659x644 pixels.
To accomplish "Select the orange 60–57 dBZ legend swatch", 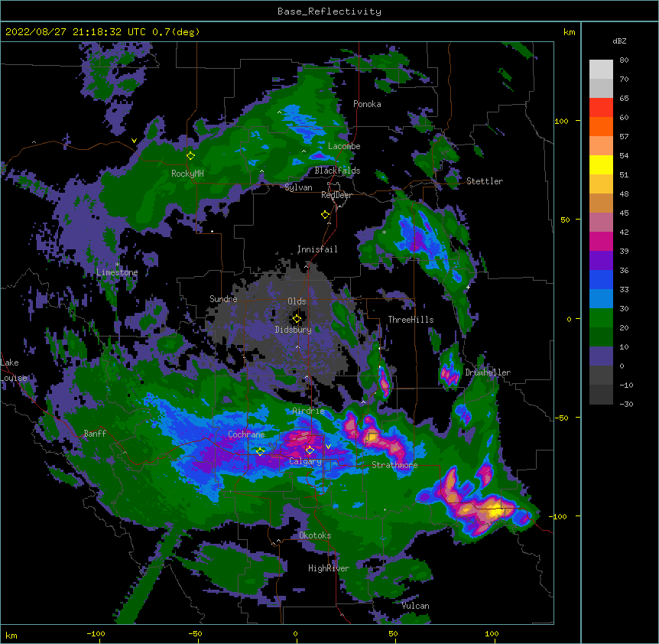I will [601, 126].
